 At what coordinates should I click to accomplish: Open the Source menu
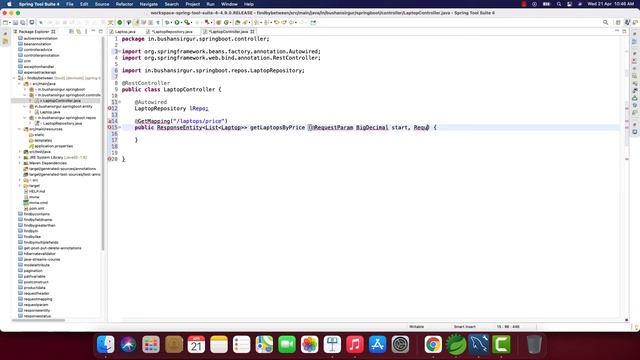tap(102, 4)
